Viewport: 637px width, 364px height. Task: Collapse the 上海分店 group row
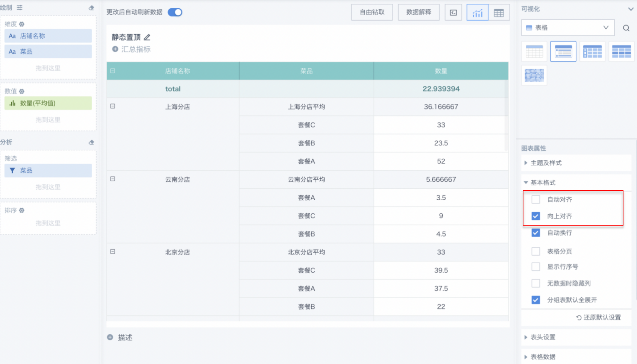(x=112, y=106)
